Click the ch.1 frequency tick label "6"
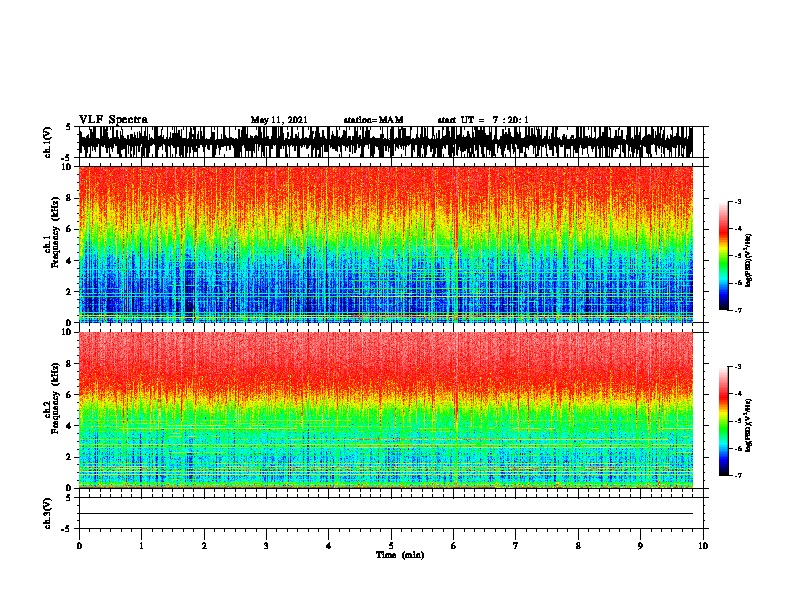The image size is (792, 612). click(70, 230)
